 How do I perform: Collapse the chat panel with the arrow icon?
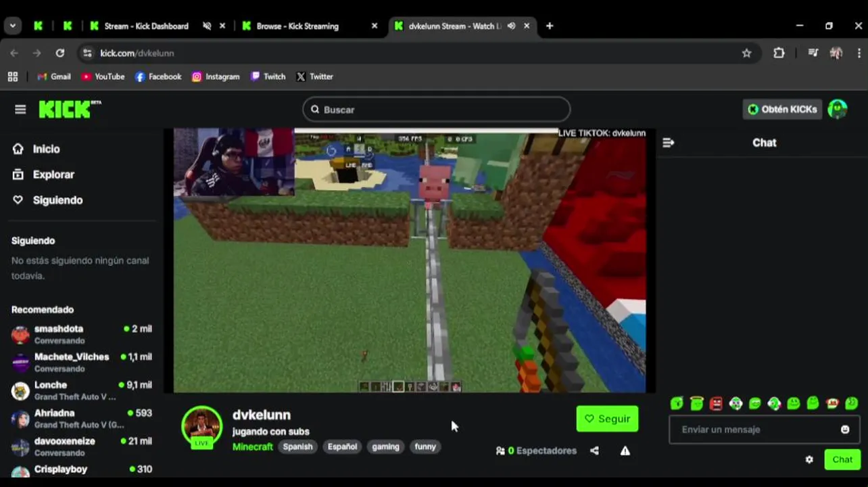669,143
